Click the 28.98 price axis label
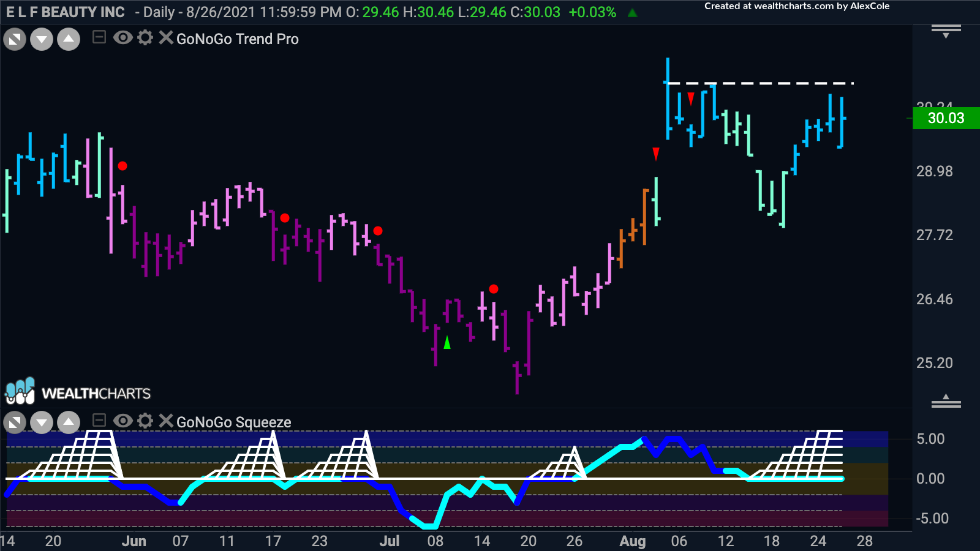The height and width of the screenshot is (551, 980). 935,171
